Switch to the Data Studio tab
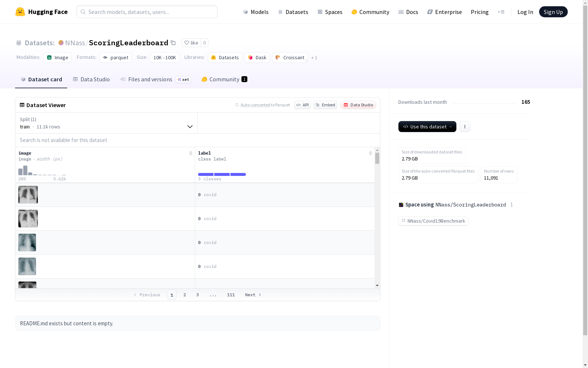Image resolution: width=588 pixels, height=368 pixels. coord(92,79)
